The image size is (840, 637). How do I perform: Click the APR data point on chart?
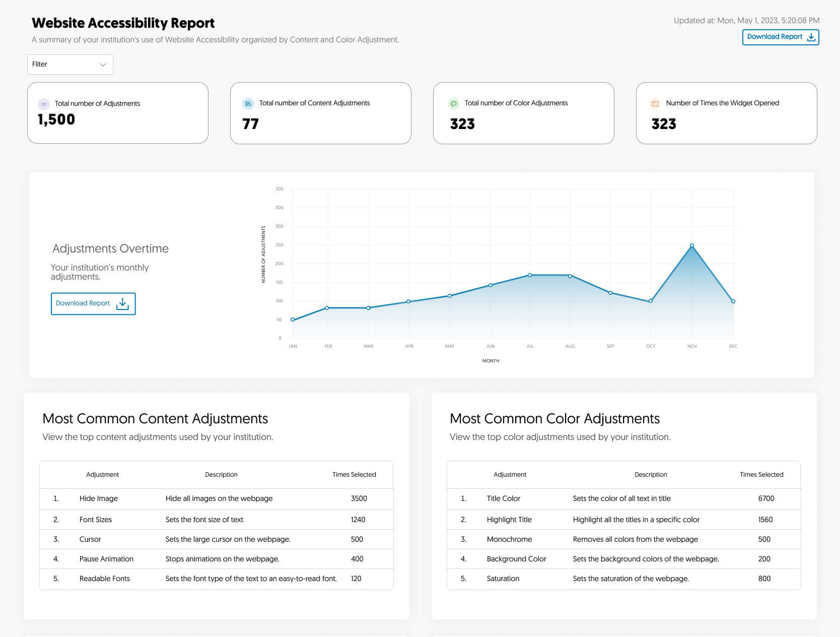pyautogui.click(x=408, y=301)
